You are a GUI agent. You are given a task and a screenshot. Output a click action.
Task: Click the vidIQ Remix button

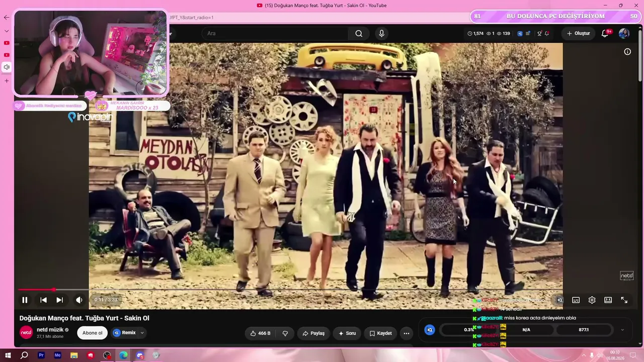click(x=124, y=333)
